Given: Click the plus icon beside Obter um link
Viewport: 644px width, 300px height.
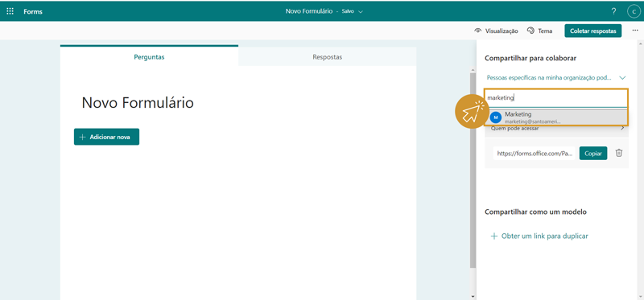Looking at the screenshot, I should (x=494, y=236).
